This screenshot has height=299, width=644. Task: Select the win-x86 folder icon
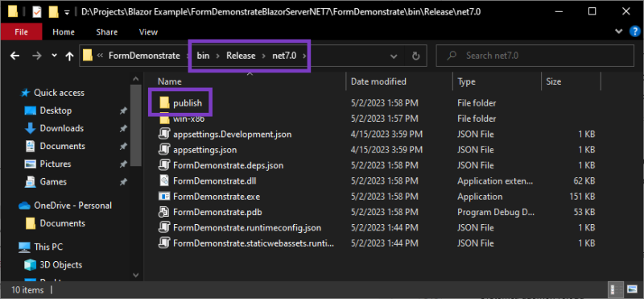[165, 119]
